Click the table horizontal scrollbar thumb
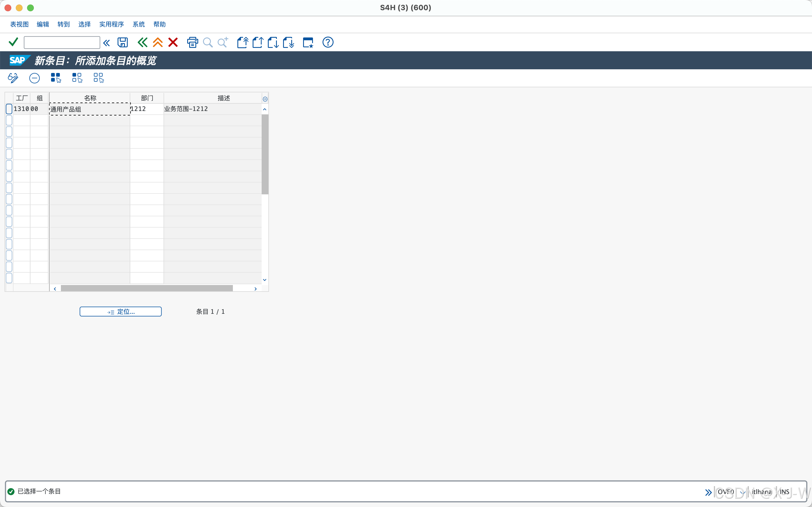Viewport: 812px width, 507px height. pyautogui.click(x=147, y=288)
